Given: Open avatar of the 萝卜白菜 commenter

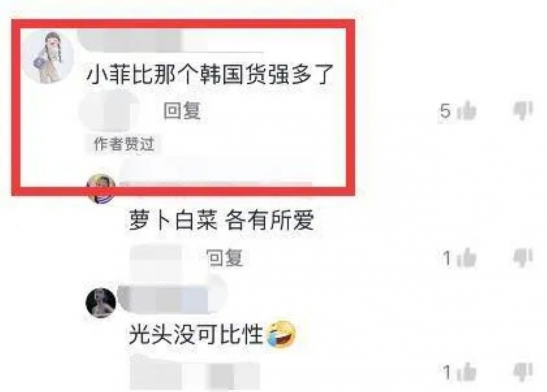Looking at the screenshot, I should click(x=101, y=188).
